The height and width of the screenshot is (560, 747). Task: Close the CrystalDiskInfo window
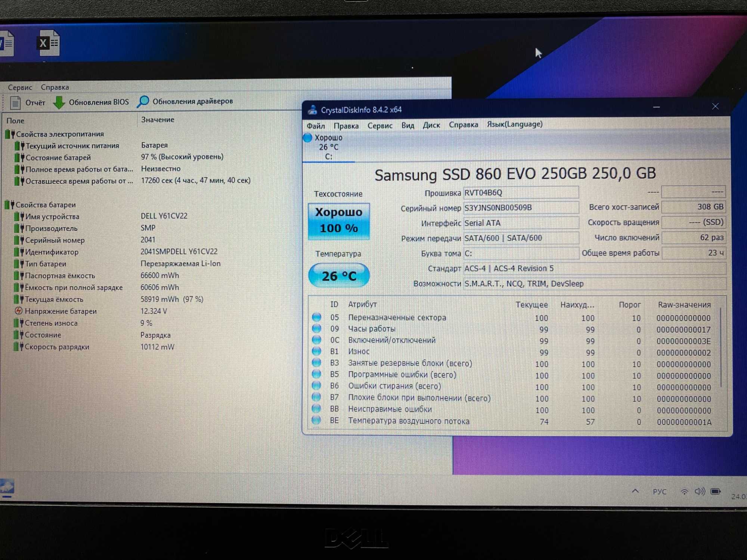click(715, 106)
